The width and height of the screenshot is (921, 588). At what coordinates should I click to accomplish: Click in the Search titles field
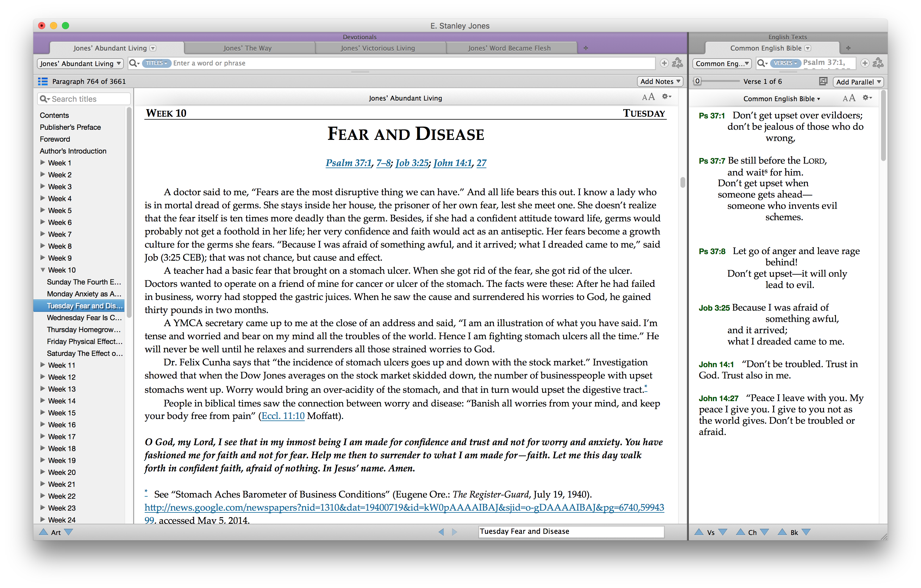(x=84, y=99)
